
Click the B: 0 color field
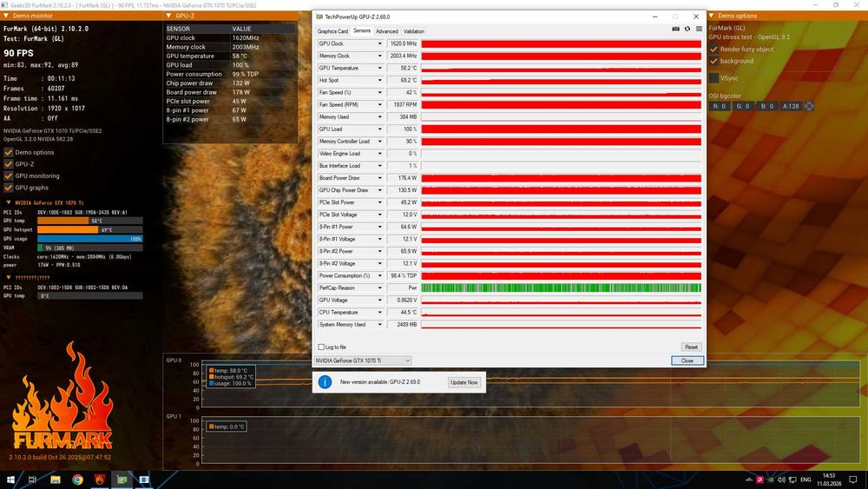pyautogui.click(x=766, y=106)
